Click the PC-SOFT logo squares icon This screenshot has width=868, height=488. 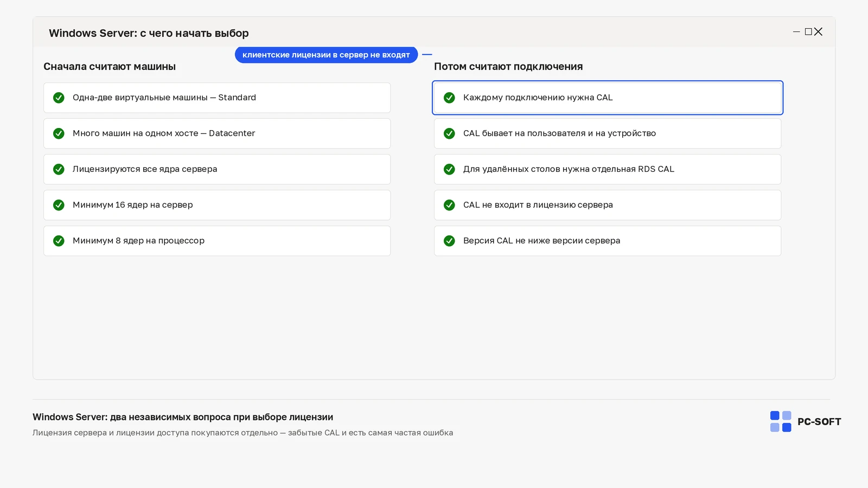(781, 421)
